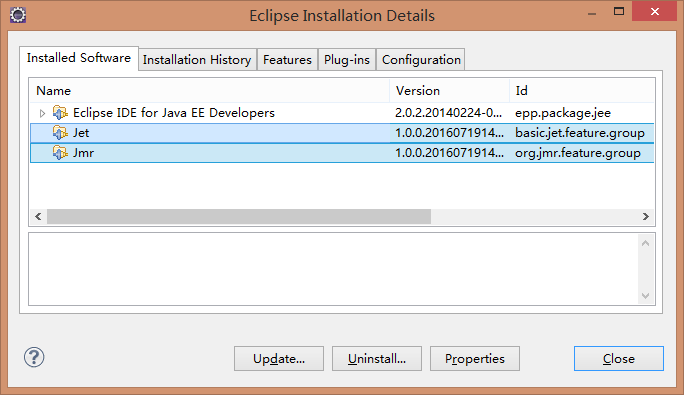Click the Eclipse window icon in title bar

(18, 15)
